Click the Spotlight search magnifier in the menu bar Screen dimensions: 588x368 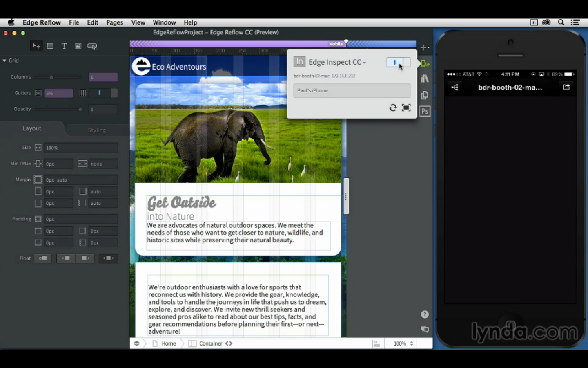[561, 22]
